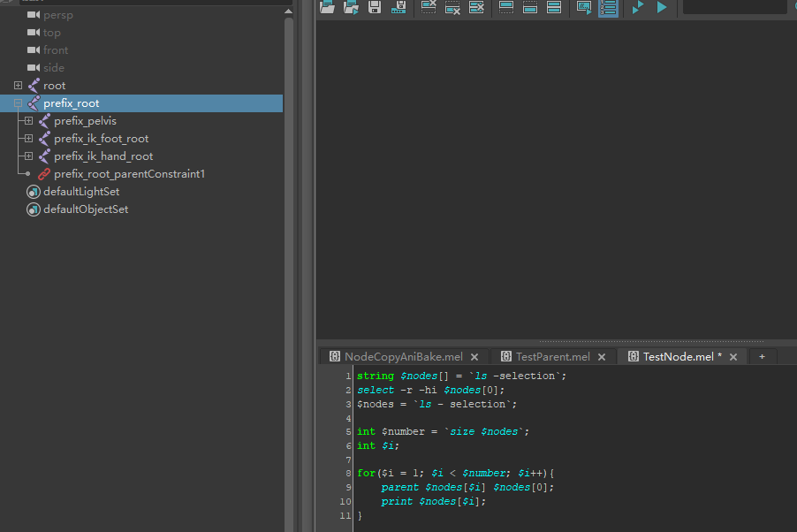Collapse the prefix_root node
This screenshot has width=797, height=532.
tap(18, 103)
